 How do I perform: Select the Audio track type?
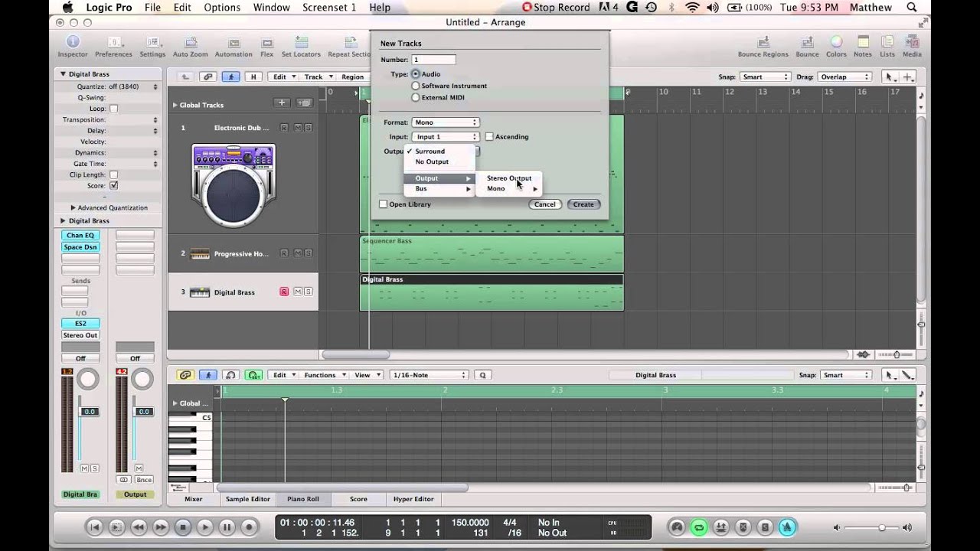pos(416,74)
